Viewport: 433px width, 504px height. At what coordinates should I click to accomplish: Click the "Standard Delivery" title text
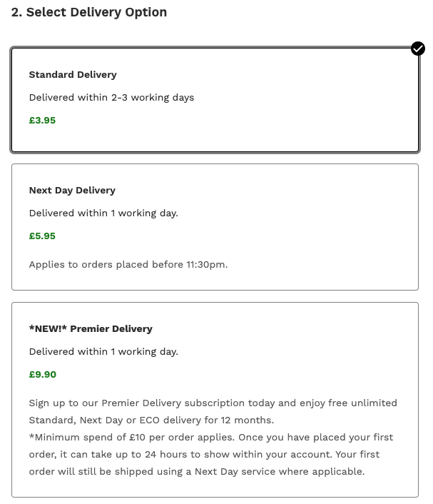coord(73,74)
